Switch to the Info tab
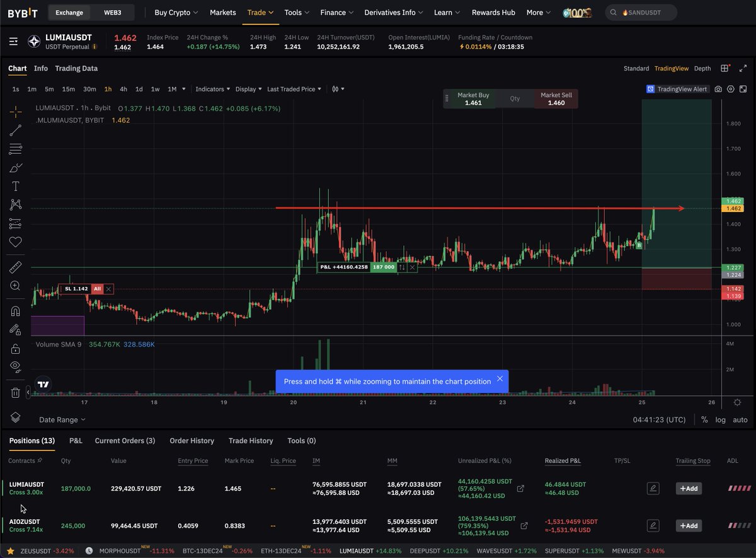 (41, 68)
